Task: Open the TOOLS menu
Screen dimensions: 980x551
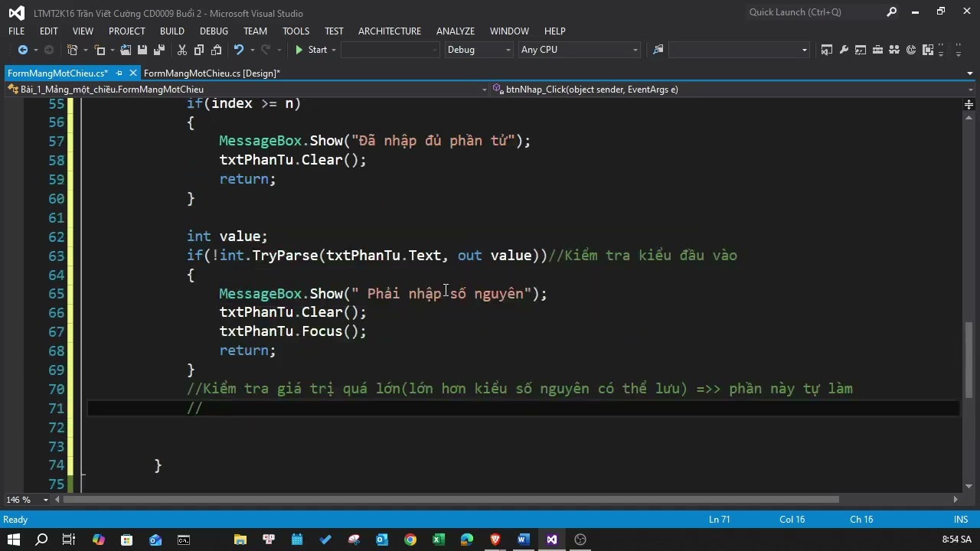Action: (x=296, y=31)
